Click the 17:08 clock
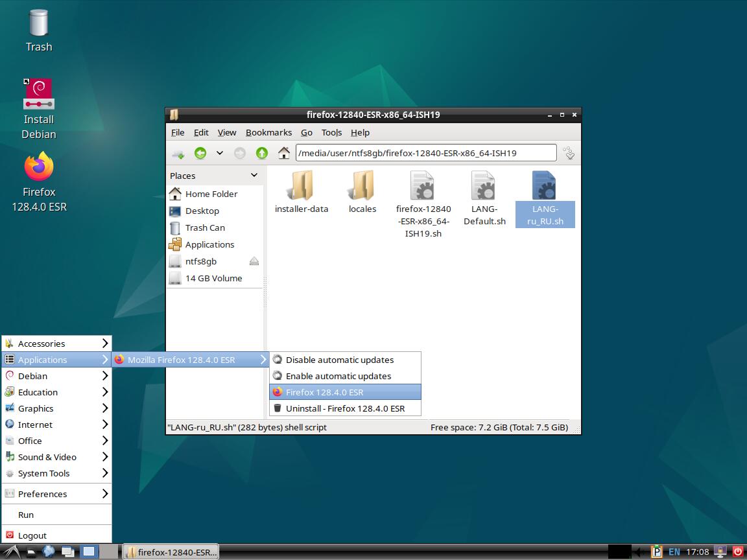 point(698,552)
